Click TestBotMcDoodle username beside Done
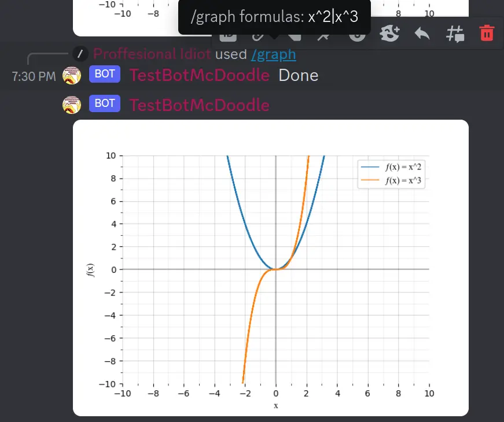 pyautogui.click(x=199, y=75)
